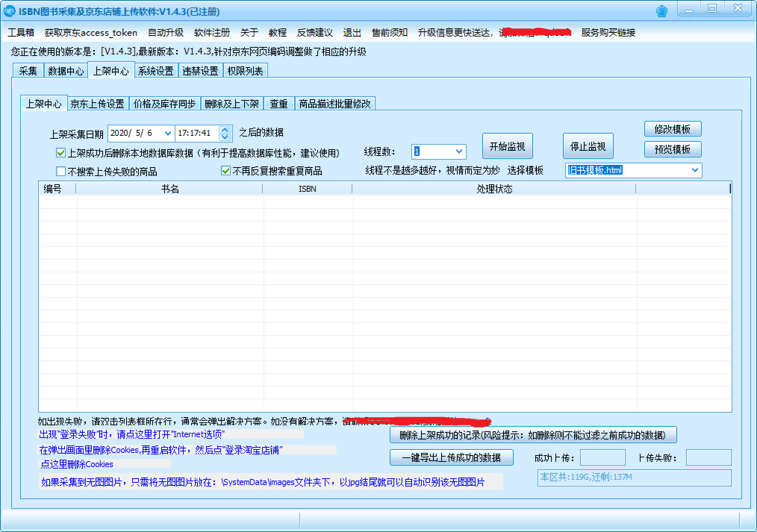Open the 线程数 dropdown
This screenshot has width=757, height=532.
click(x=460, y=151)
